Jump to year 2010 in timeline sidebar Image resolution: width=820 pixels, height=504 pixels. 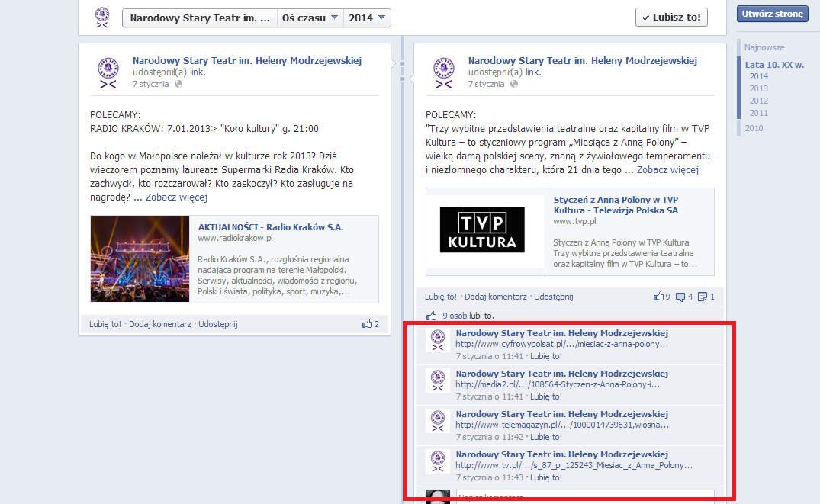click(754, 128)
